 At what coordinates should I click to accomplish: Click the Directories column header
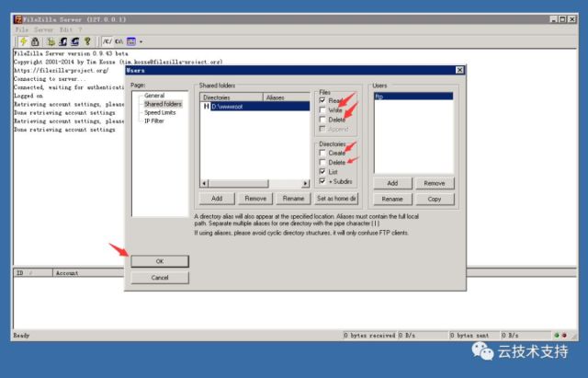pyautogui.click(x=232, y=97)
